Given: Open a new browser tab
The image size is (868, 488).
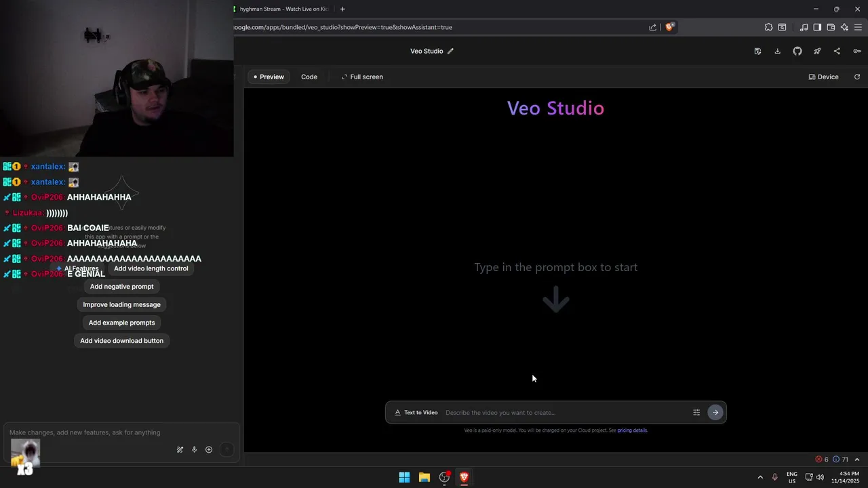Looking at the screenshot, I should pos(342,9).
